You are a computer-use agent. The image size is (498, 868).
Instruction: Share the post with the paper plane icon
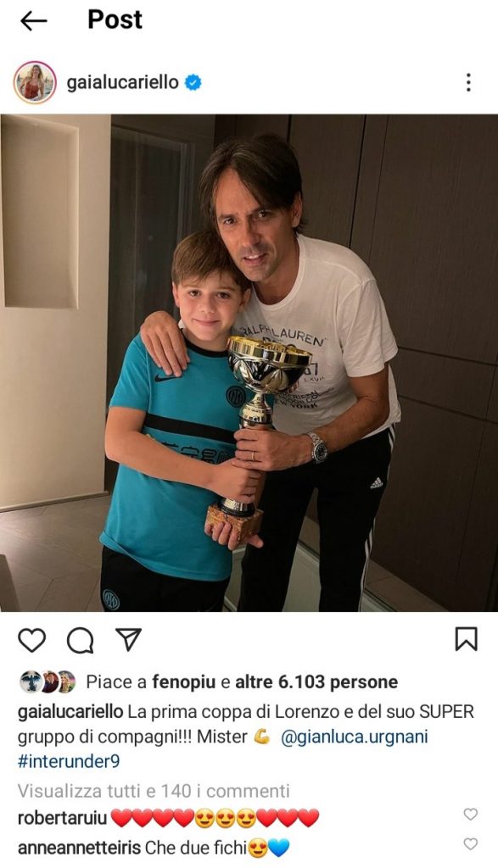tap(128, 639)
